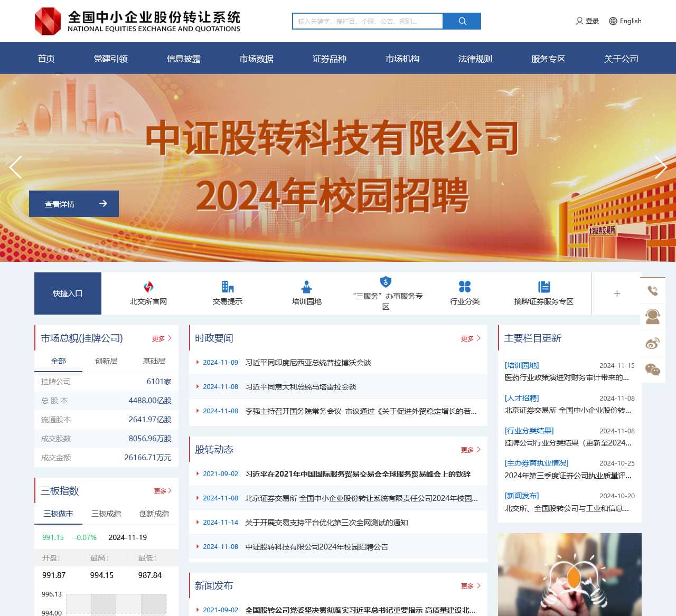The width and height of the screenshot is (676, 616).
Task: Select the 创新成指 index tab
Action: coord(154,514)
